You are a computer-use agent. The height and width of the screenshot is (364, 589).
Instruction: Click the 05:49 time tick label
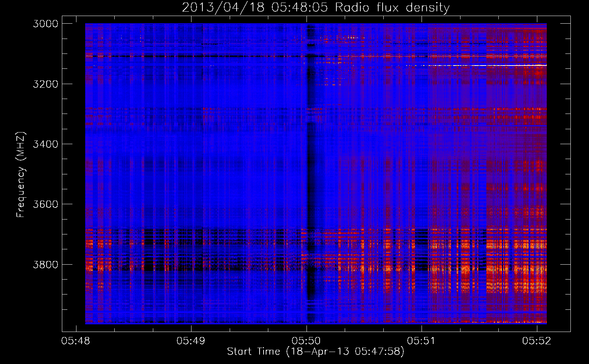(x=191, y=341)
